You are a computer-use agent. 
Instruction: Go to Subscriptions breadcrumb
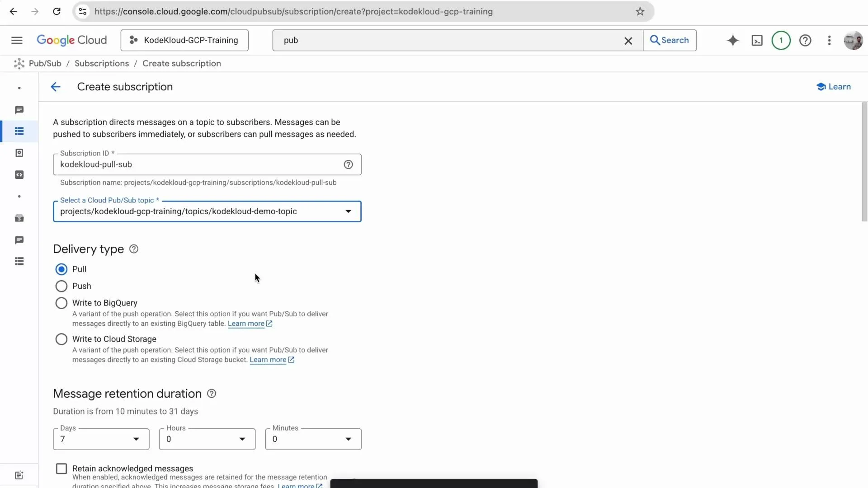pos(102,64)
